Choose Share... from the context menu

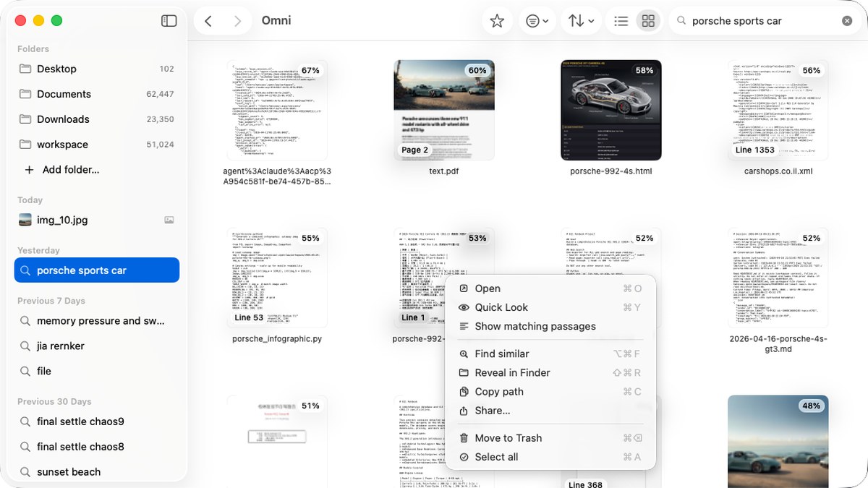point(550,410)
